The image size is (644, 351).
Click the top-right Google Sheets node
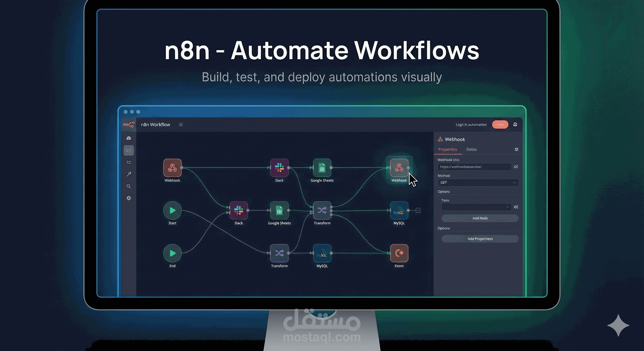322,168
